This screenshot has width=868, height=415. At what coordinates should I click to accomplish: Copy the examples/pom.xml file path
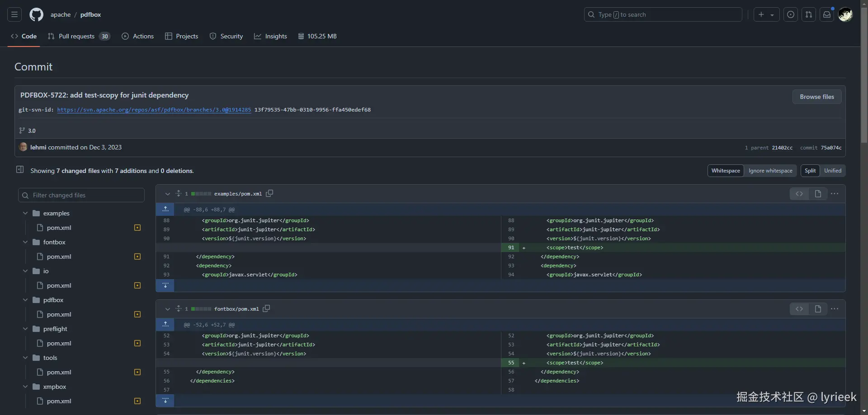coord(269,193)
